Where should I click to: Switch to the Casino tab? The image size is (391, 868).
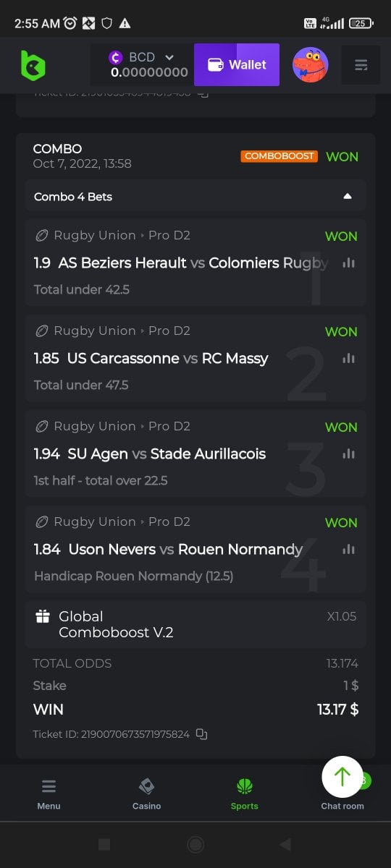(x=146, y=793)
